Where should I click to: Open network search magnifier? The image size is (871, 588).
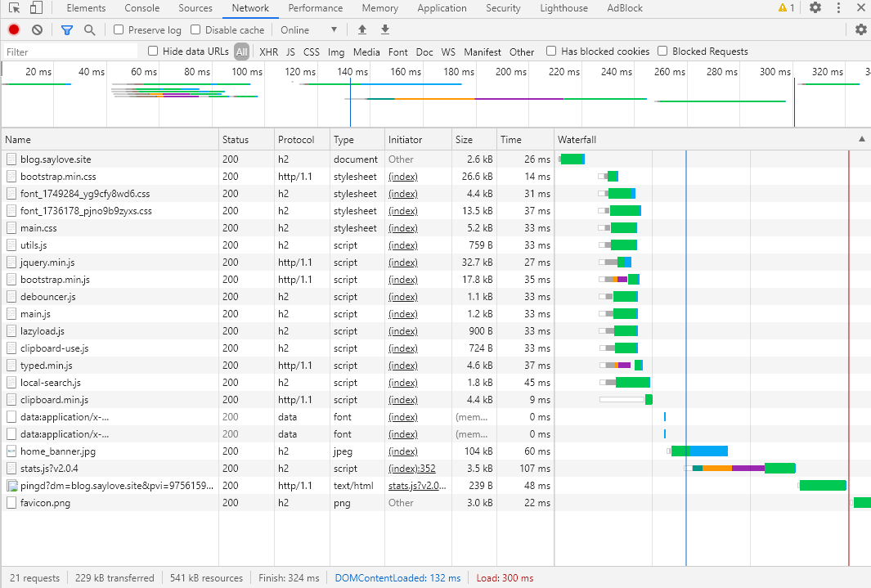tap(89, 30)
